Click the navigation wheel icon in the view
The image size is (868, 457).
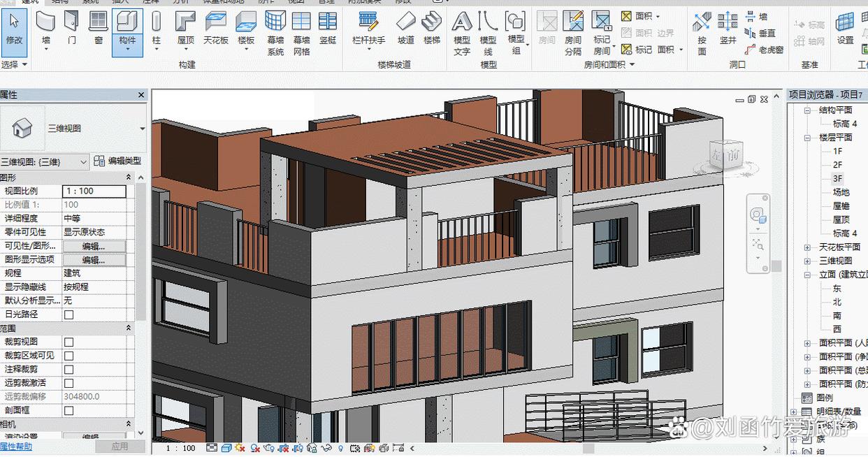pos(758,217)
